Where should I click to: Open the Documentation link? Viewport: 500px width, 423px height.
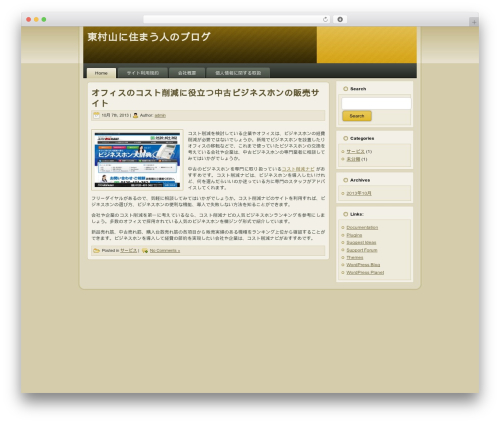362,227
